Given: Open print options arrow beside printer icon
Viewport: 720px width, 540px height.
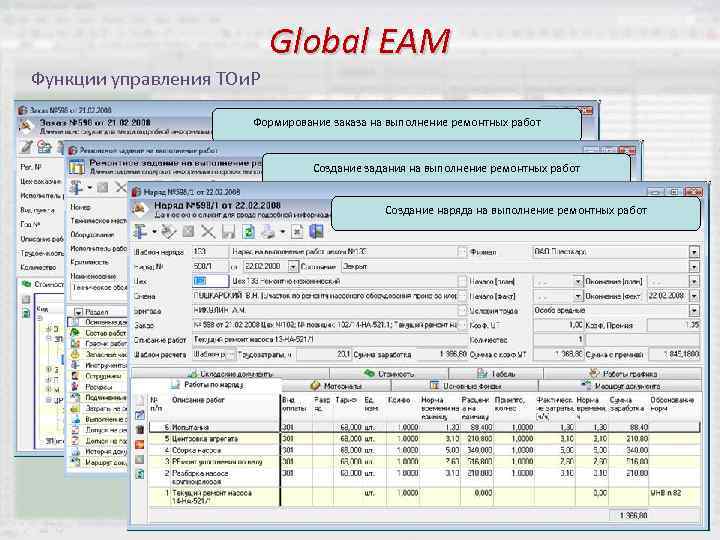Looking at the screenshot, I should coord(283,232).
